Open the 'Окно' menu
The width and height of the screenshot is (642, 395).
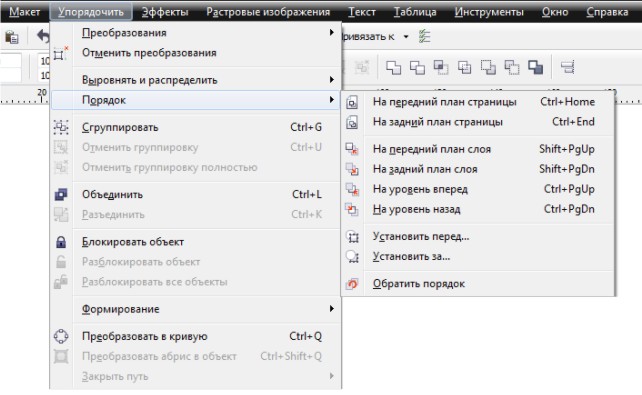[555, 12]
